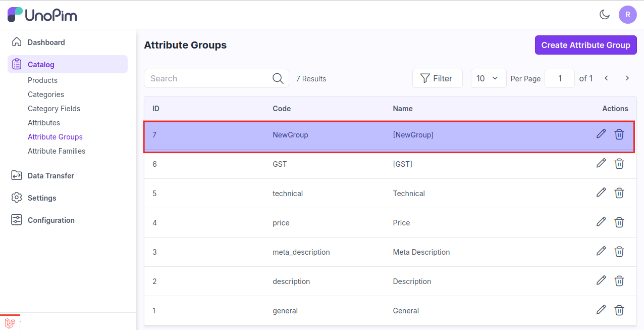
Task: Delete the general group with its trash icon
Action: (619, 310)
